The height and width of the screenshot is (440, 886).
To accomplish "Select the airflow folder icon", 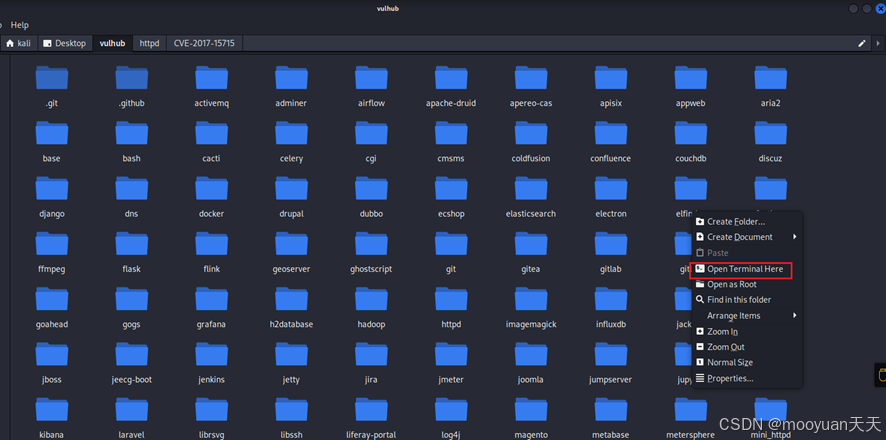I will coord(371,78).
